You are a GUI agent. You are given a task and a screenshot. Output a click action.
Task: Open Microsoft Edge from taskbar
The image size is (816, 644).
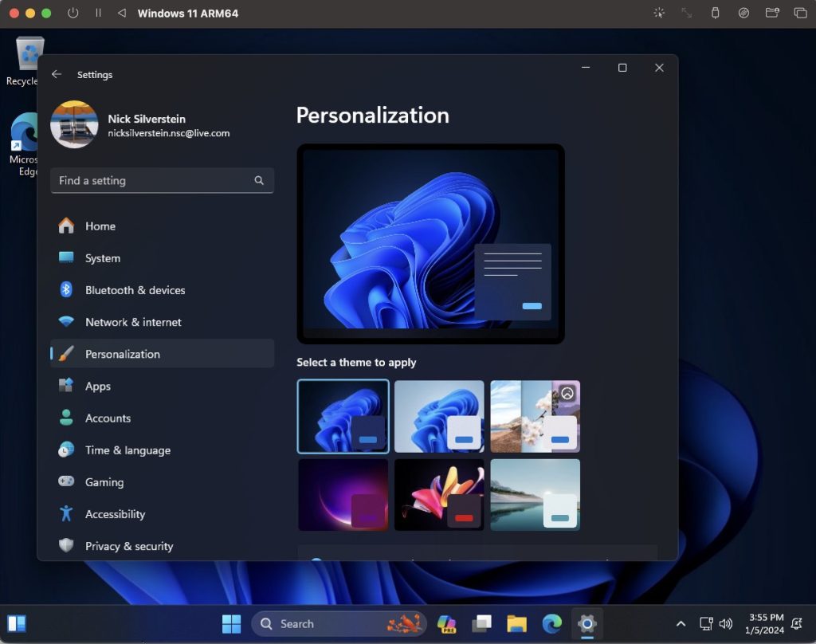click(x=551, y=623)
